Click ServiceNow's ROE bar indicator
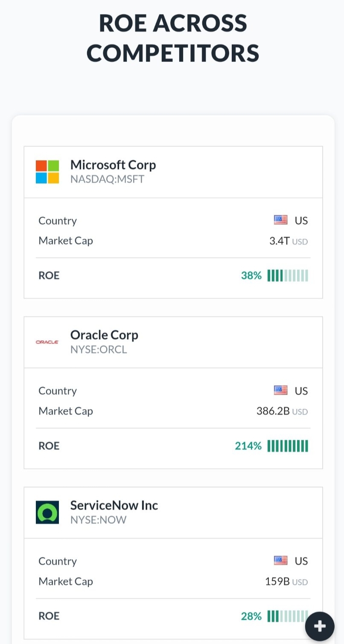This screenshot has width=344, height=644. (x=287, y=616)
